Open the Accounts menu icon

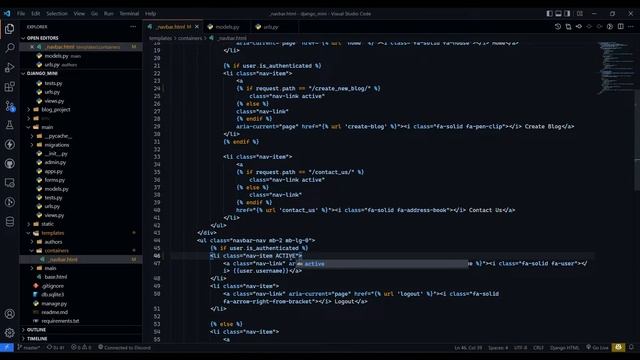coord(9,314)
